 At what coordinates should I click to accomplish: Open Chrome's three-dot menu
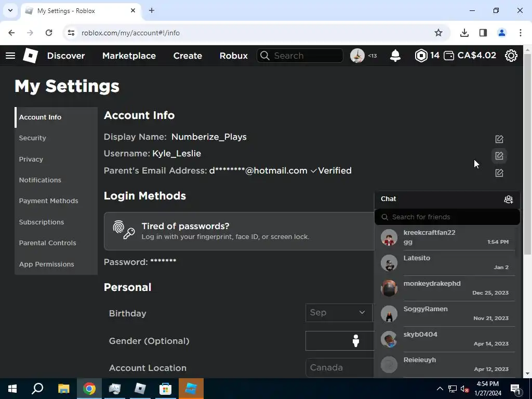coord(520,33)
